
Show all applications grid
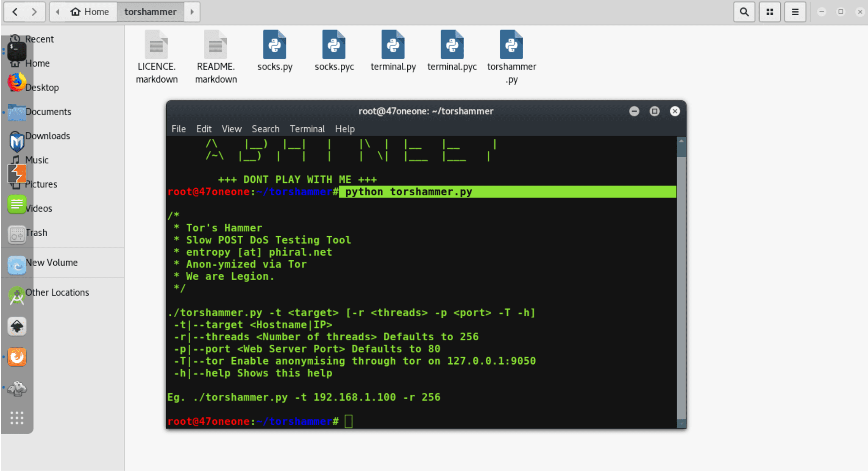point(17,418)
